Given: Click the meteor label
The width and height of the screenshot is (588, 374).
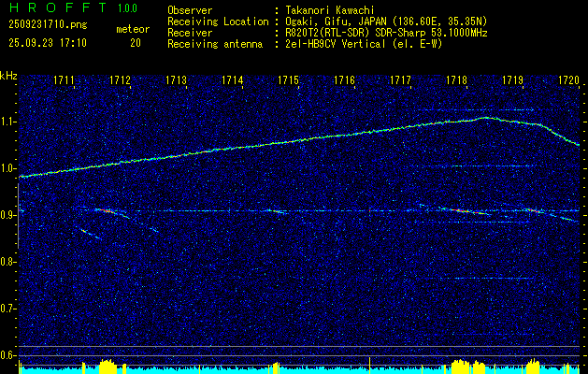Looking at the screenshot, I should 133,29.
